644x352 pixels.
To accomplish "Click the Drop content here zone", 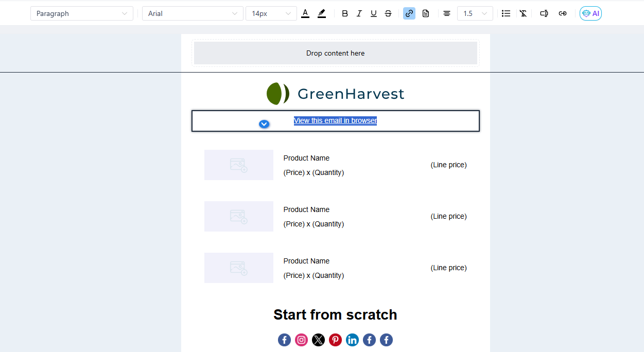I will pyautogui.click(x=336, y=53).
